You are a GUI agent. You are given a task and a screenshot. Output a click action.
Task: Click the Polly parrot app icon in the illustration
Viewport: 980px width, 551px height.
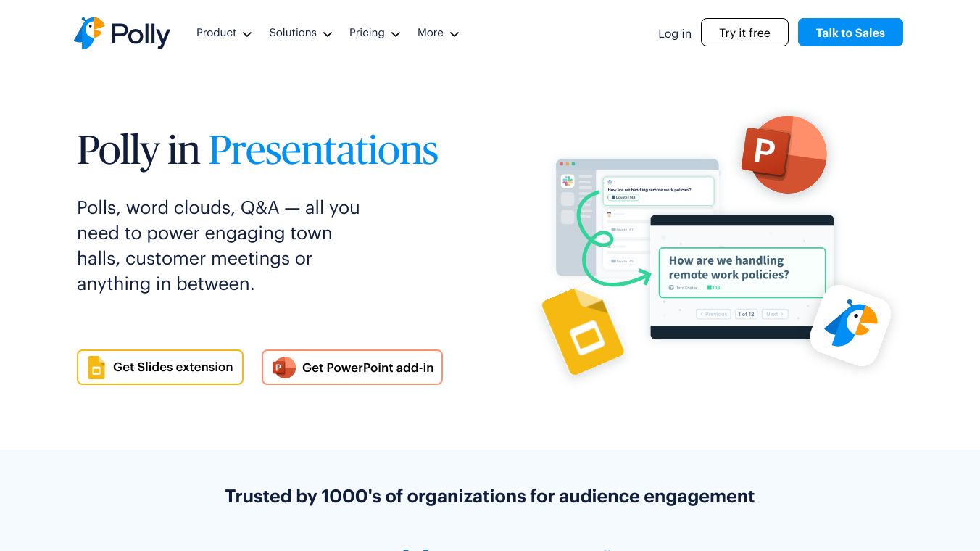(x=850, y=326)
